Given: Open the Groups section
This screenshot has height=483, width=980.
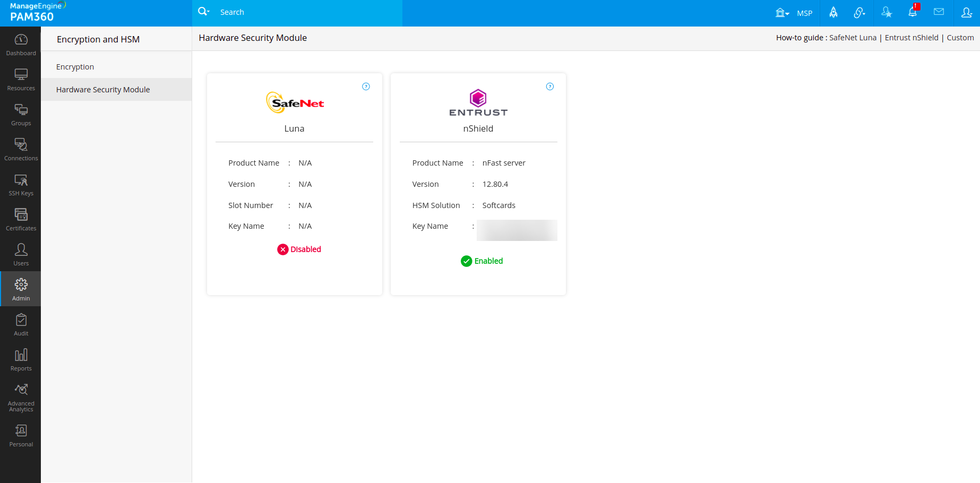Looking at the screenshot, I should [21, 115].
